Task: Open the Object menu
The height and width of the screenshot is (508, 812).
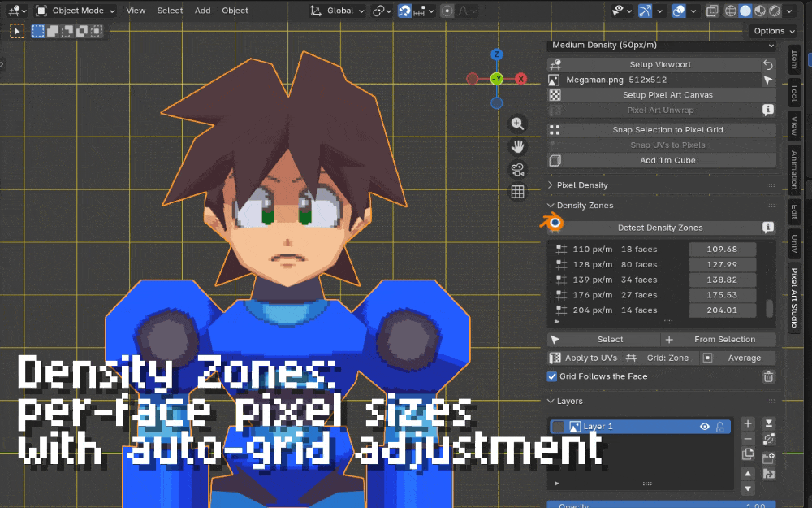Action: (235, 11)
